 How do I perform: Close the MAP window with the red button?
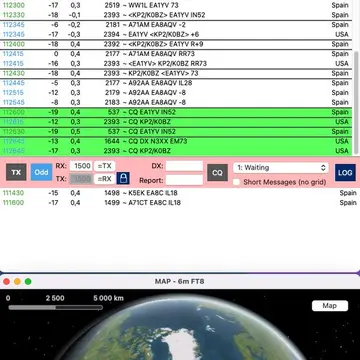tap(6, 282)
